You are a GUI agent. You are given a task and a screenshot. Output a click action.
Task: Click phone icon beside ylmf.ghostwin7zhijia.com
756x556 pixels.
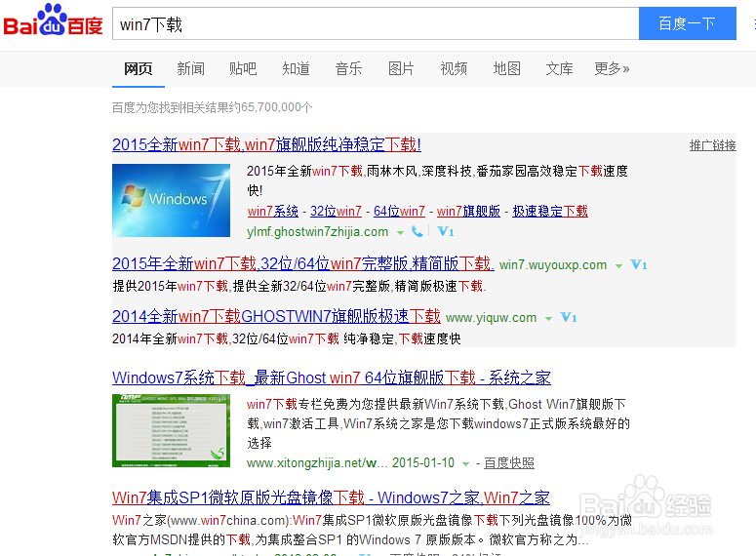pyautogui.click(x=418, y=232)
